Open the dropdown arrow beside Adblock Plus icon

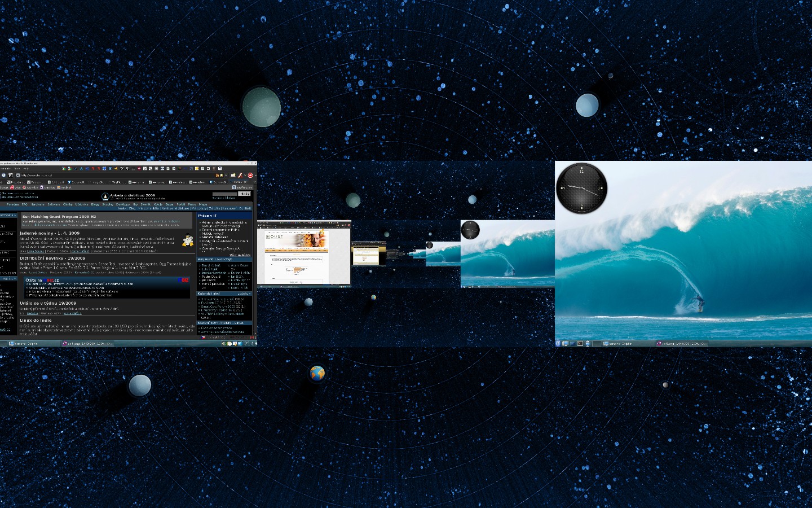[255, 175]
